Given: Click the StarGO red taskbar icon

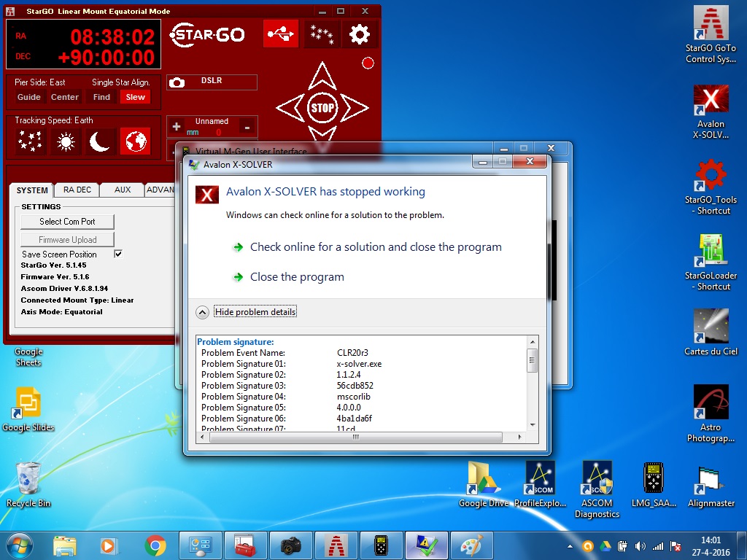Looking at the screenshot, I should click(x=336, y=545).
